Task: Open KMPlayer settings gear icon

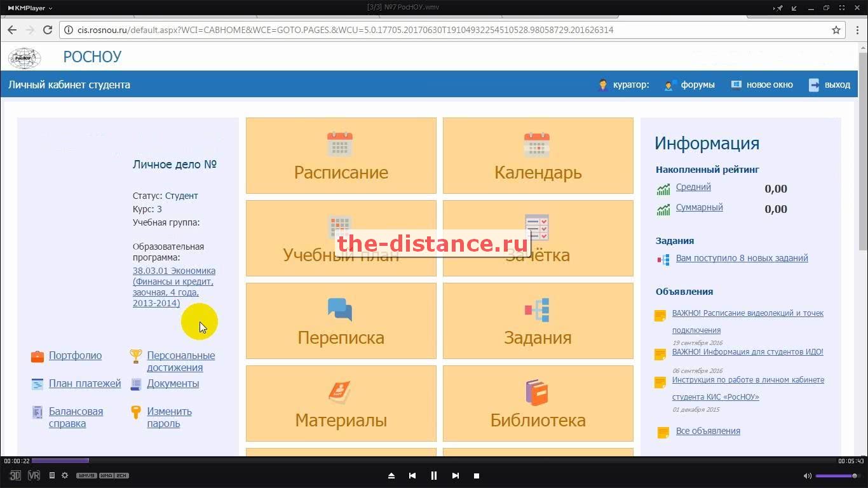Action: (x=64, y=475)
